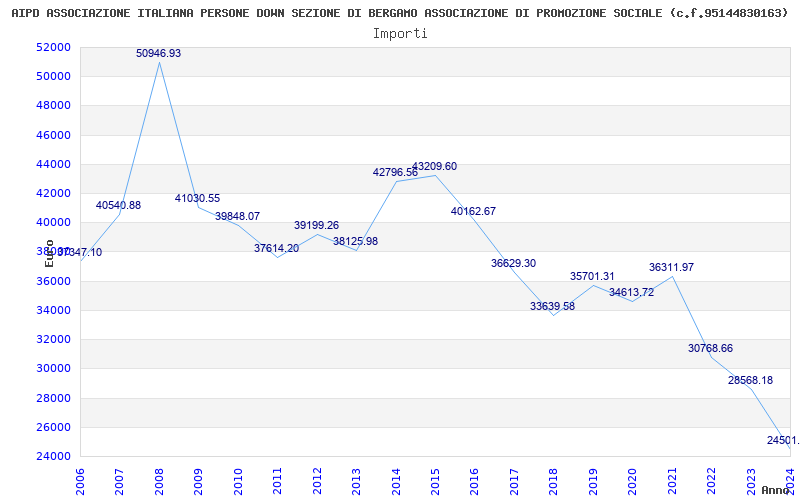Click the 28000 y-axis value

[x=54, y=398]
